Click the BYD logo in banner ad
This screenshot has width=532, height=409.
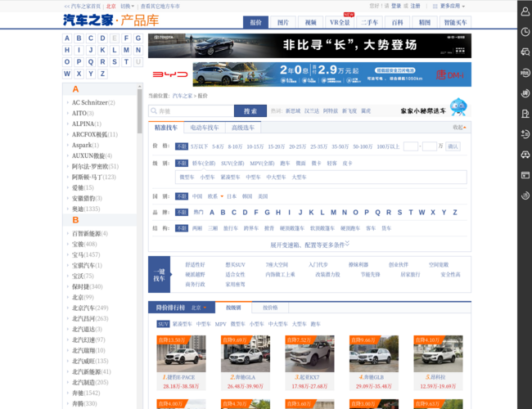170,74
